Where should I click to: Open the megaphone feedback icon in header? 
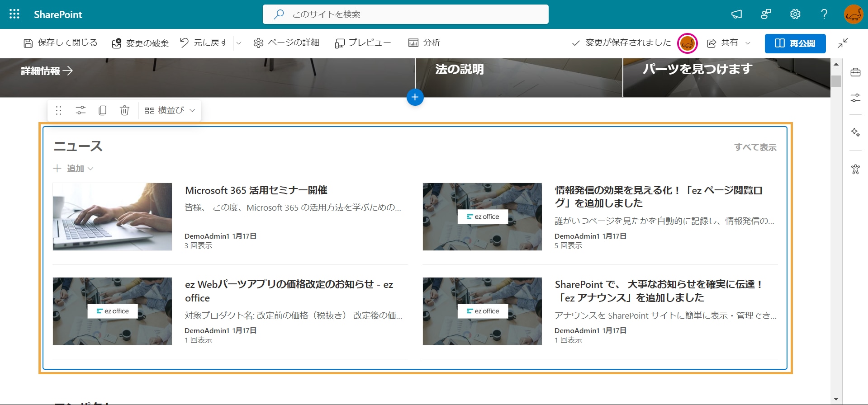(x=736, y=14)
